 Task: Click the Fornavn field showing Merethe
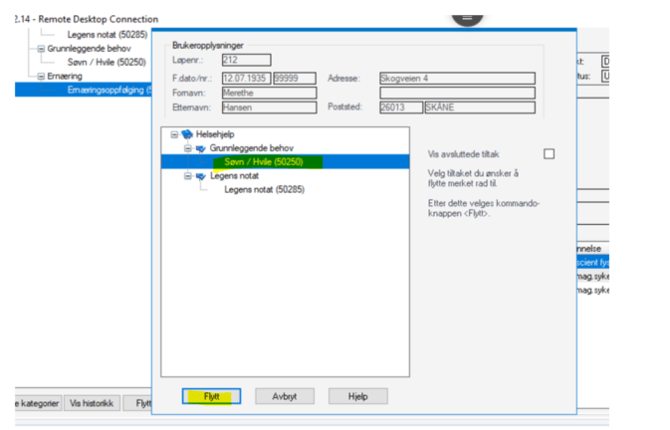coord(267,93)
